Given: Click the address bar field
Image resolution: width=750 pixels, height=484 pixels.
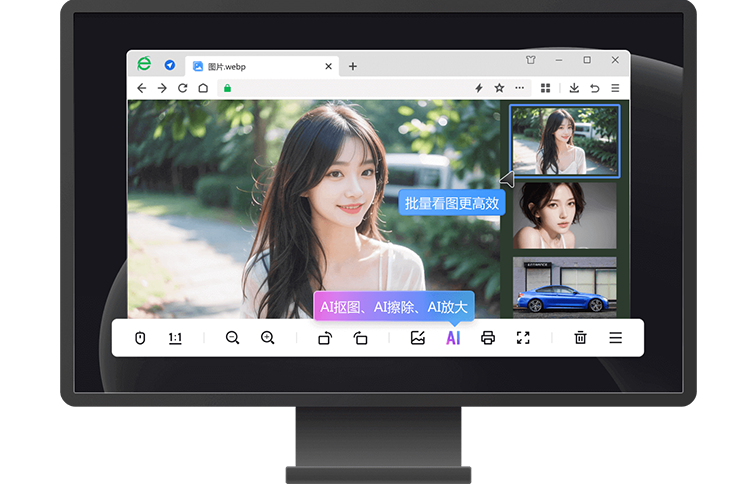Looking at the screenshot, I should click(x=340, y=88).
